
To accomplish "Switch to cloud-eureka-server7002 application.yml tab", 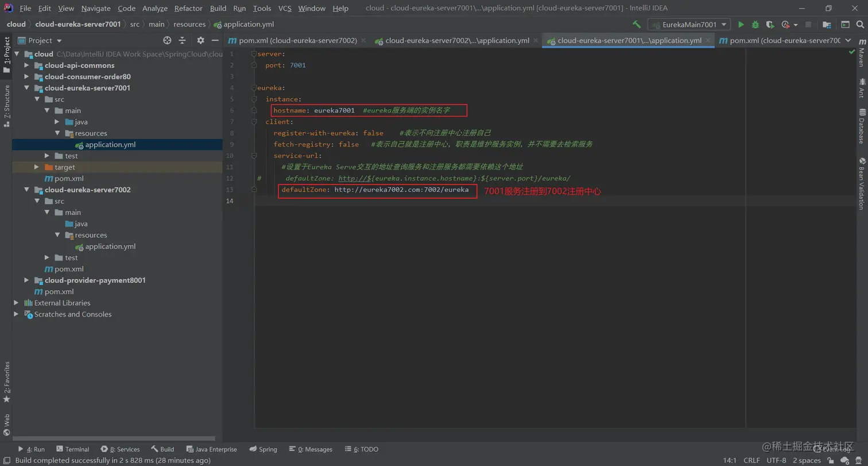I will (x=457, y=41).
